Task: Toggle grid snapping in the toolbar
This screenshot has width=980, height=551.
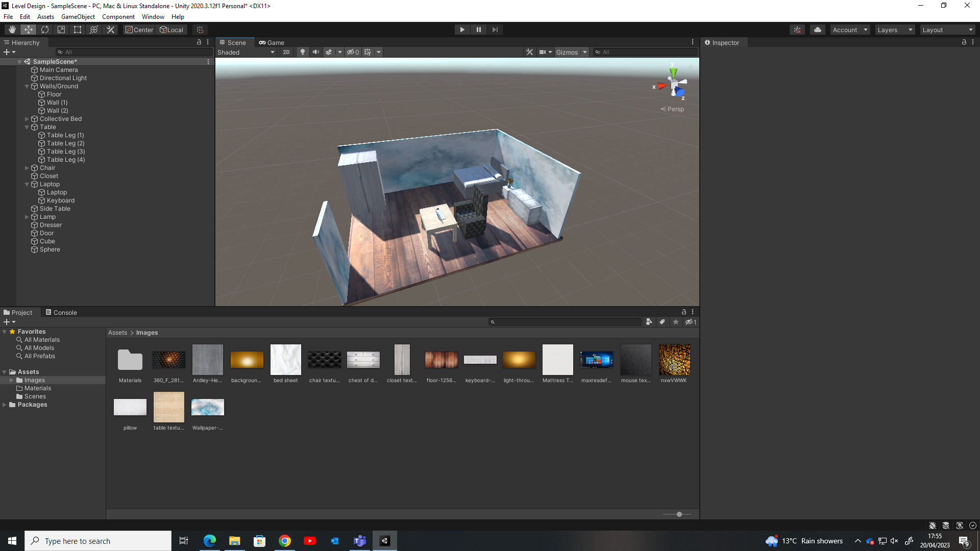Action: pos(200,29)
